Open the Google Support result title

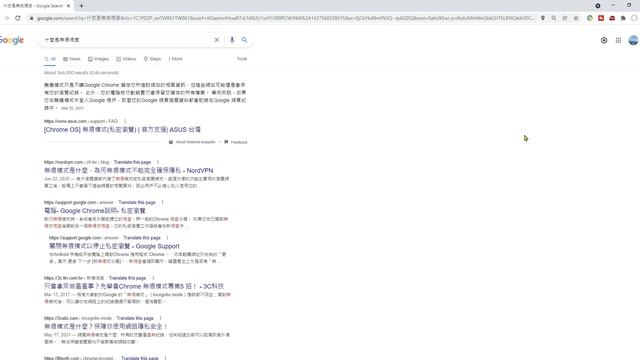[x=114, y=246]
